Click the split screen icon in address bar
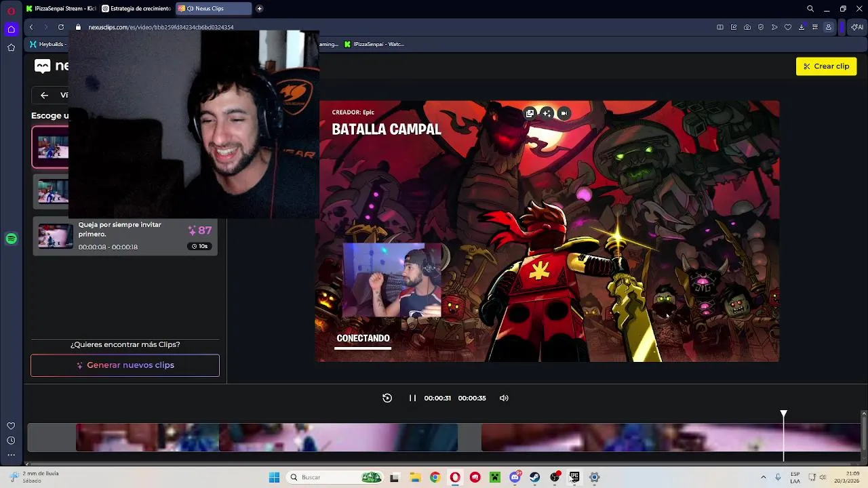868x488 pixels. pos(720,27)
